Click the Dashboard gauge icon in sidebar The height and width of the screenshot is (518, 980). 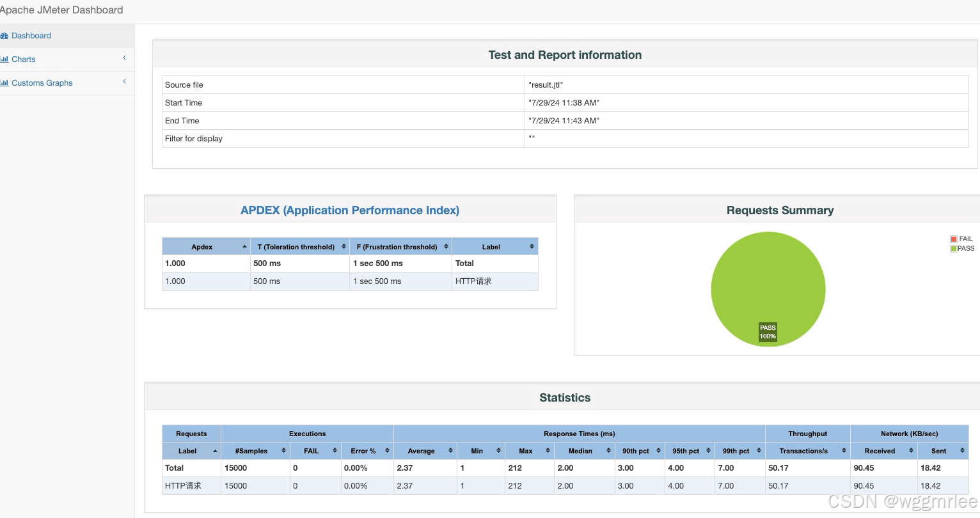tap(4, 36)
